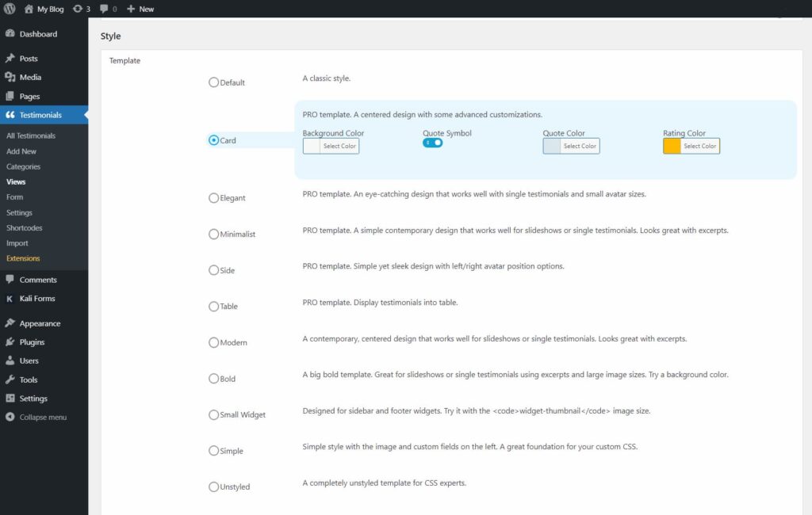Click the plus New icon
This screenshot has height=515, width=812.
(x=131, y=9)
